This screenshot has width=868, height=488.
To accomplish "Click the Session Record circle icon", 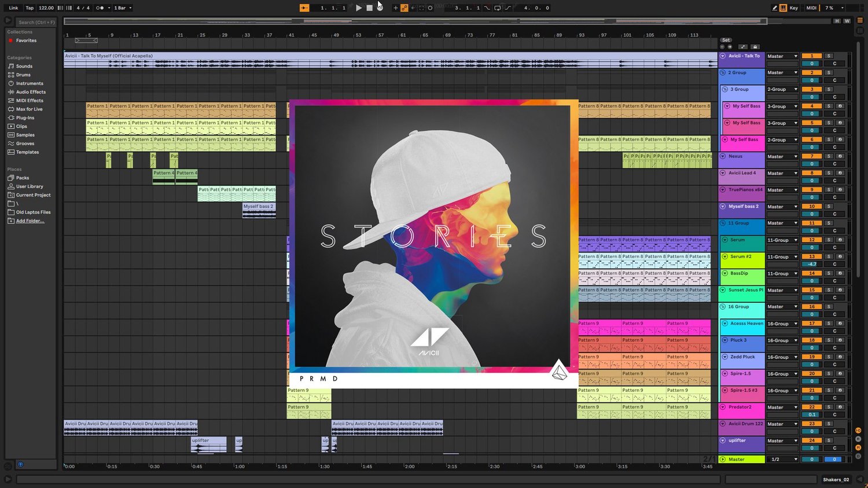I will click(x=430, y=8).
